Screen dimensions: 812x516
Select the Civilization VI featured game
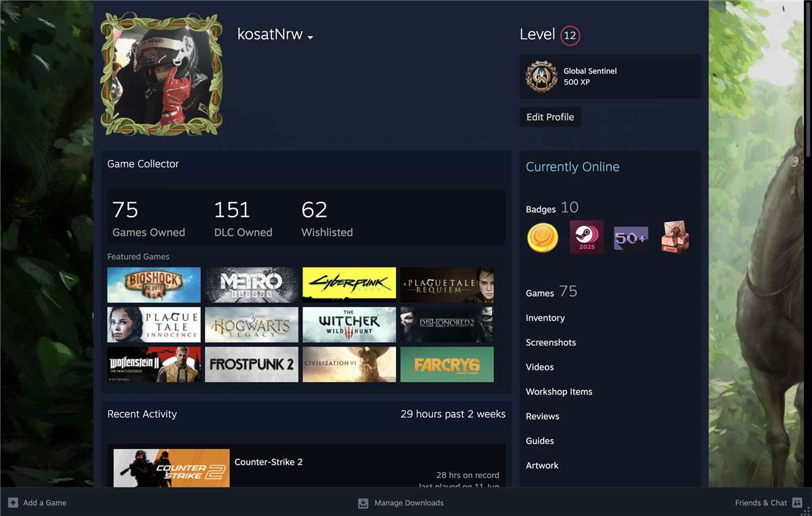pos(349,364)
